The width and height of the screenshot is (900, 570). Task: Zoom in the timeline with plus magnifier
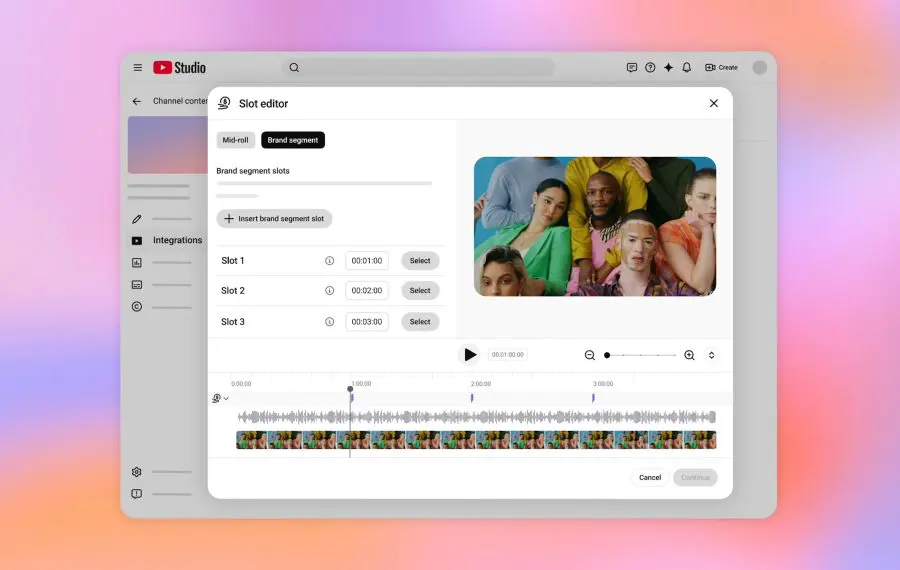click(x=689, y=355)
